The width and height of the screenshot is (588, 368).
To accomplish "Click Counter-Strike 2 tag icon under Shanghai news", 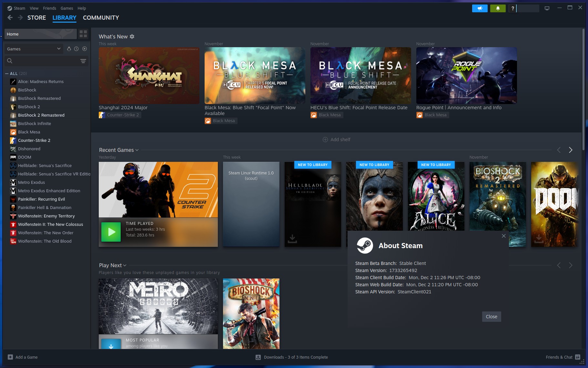I will pos(102,115).
